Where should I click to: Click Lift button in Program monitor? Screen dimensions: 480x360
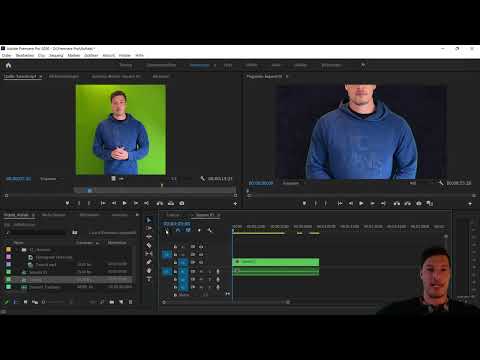396,203
